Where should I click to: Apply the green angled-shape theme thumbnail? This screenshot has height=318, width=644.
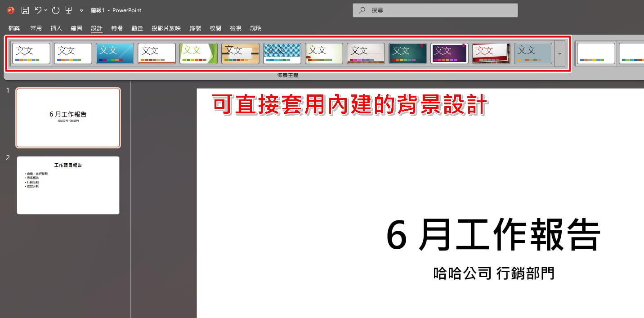(x=198, y=54)
